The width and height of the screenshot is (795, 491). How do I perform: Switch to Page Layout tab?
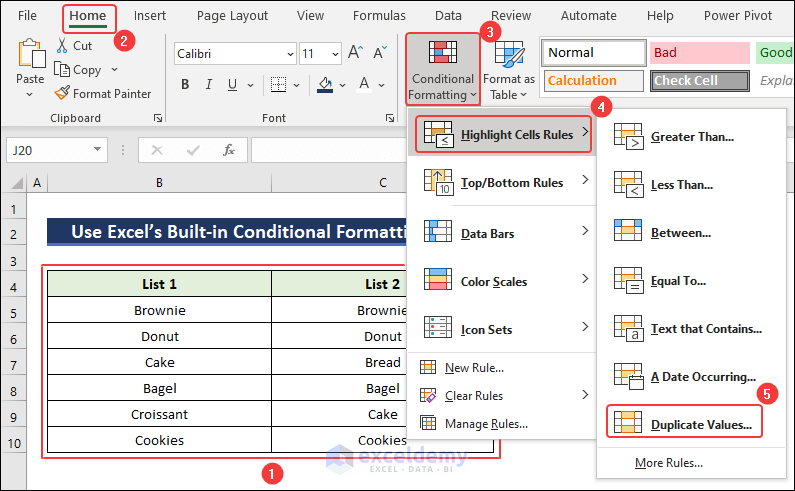[x=232, y=16]
